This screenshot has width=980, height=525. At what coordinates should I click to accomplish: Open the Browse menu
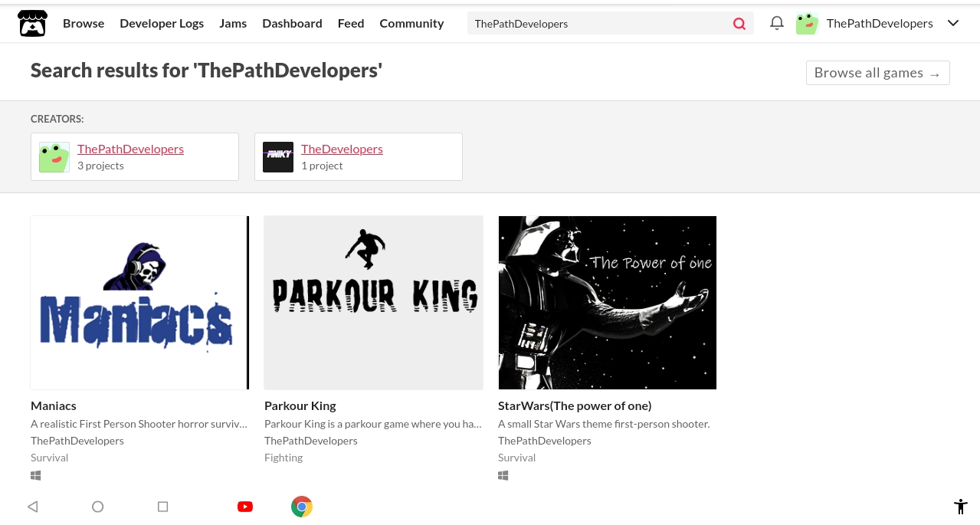pyautogui.click(x=84, y=23)
